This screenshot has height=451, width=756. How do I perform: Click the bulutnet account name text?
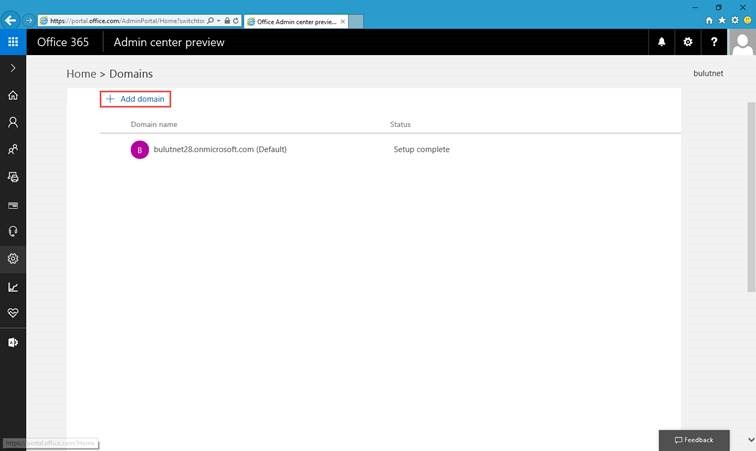click(x=708, y=73)
